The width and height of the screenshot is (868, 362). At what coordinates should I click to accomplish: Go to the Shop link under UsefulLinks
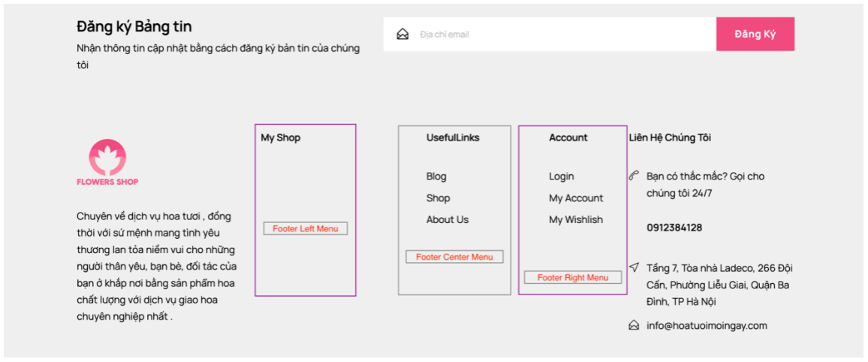tap(438, 198)
